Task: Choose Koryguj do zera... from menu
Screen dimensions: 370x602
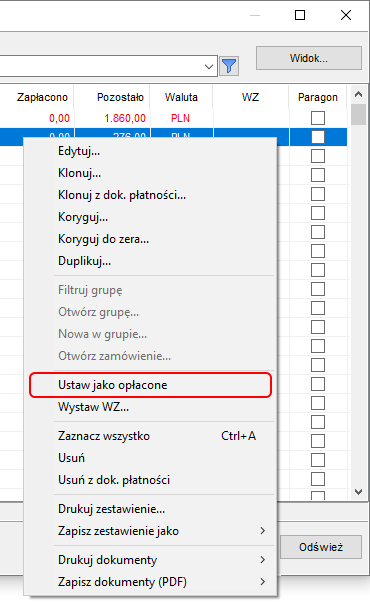Action: [x=103, y=239]
